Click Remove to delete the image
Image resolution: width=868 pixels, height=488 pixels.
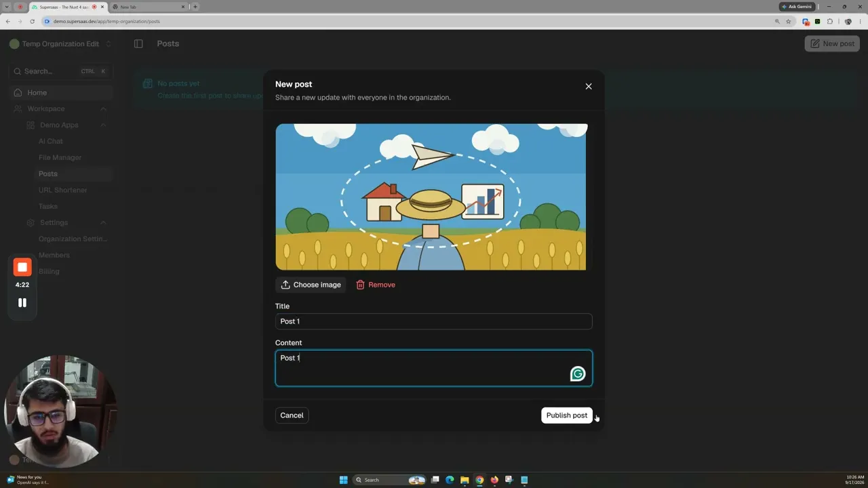pos(376,285)
